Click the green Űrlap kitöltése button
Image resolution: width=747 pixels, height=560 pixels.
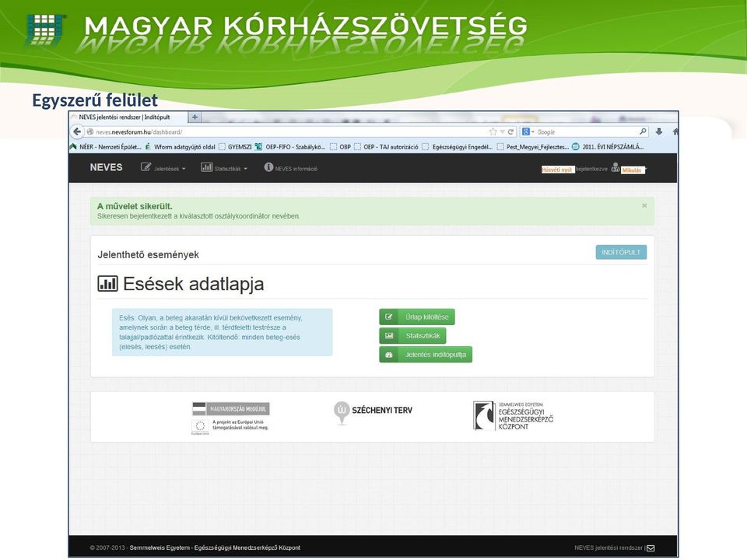pyautogui.click(x=417, y=317)
